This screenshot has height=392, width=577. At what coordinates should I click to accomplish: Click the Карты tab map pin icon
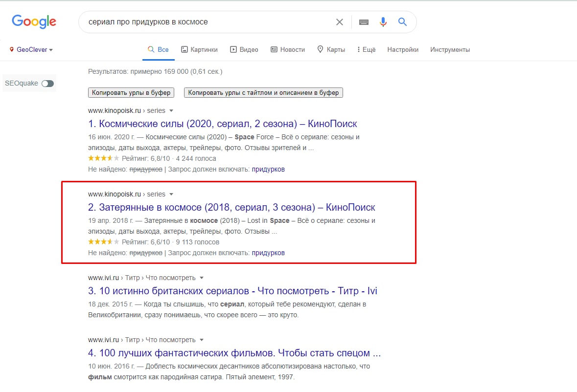click(x=320, y=49)
